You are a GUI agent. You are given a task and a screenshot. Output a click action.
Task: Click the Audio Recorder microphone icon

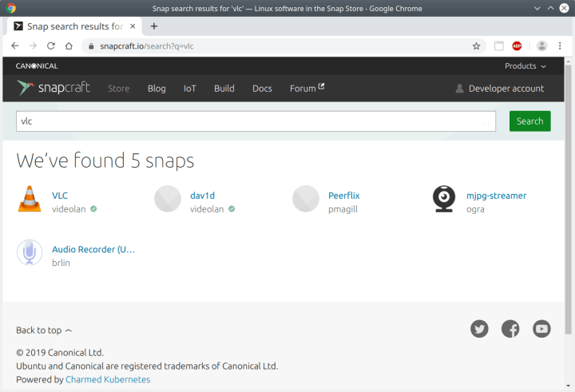[x=30, y=252]
